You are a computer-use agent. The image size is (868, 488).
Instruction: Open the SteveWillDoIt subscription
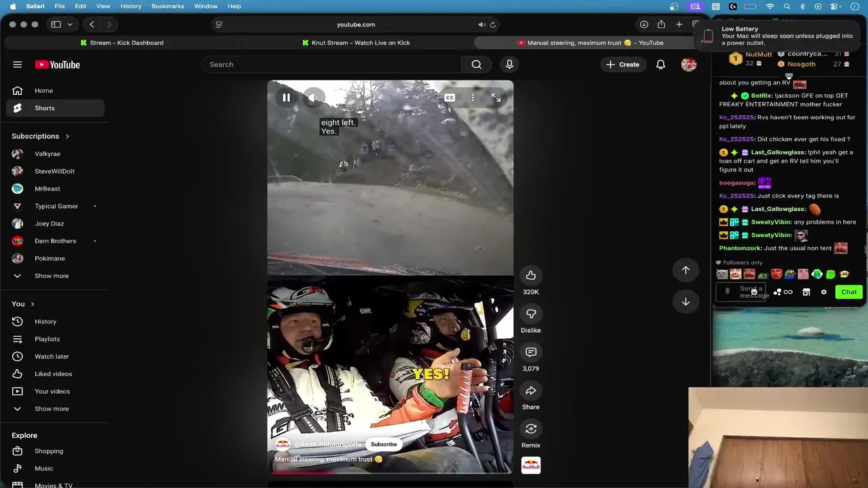pyautogui.click(x=55, y=171)
